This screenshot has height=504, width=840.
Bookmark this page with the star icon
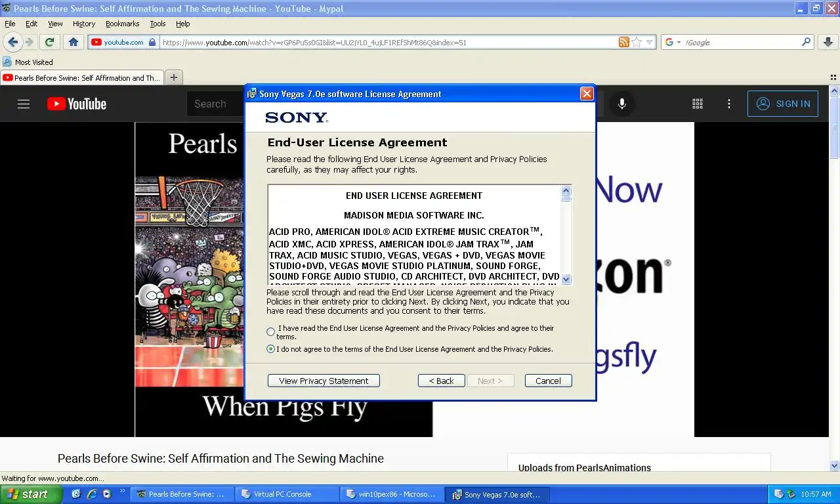pos(637,42)
